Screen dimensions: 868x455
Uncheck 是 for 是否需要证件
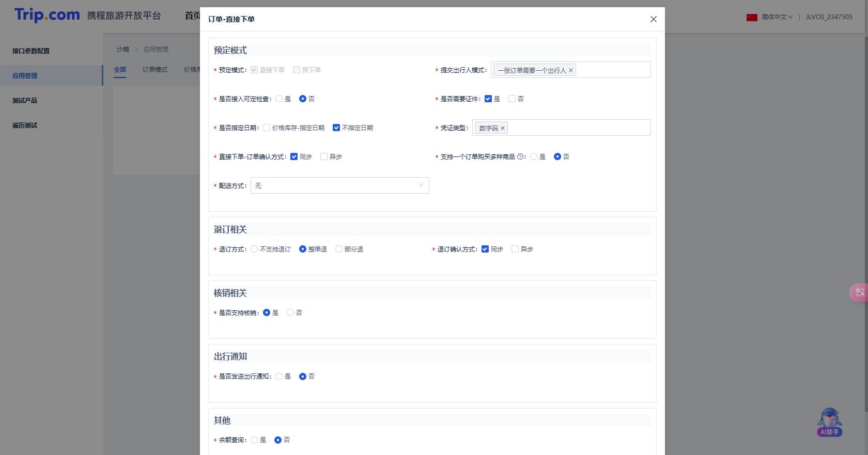point(488,99)
